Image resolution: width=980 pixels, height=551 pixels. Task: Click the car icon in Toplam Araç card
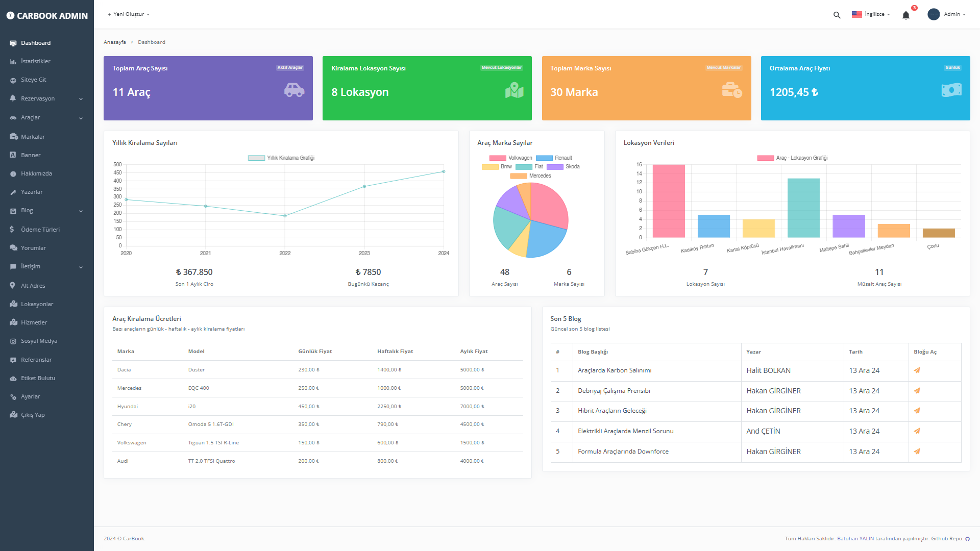point(294,90)
